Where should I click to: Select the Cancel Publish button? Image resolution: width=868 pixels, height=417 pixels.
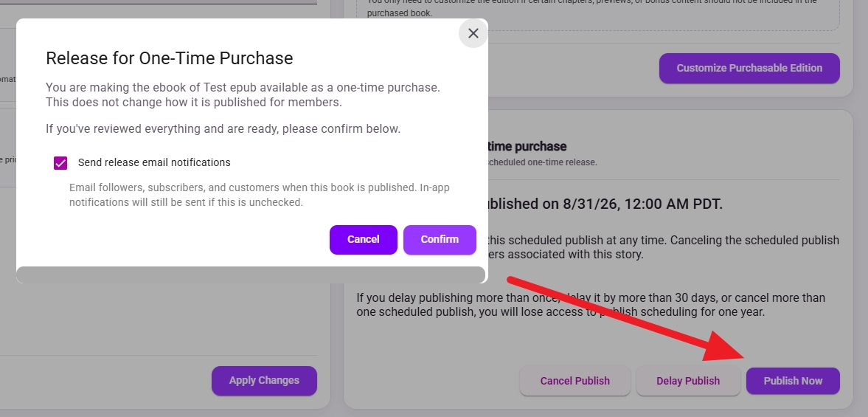[574, 381]
